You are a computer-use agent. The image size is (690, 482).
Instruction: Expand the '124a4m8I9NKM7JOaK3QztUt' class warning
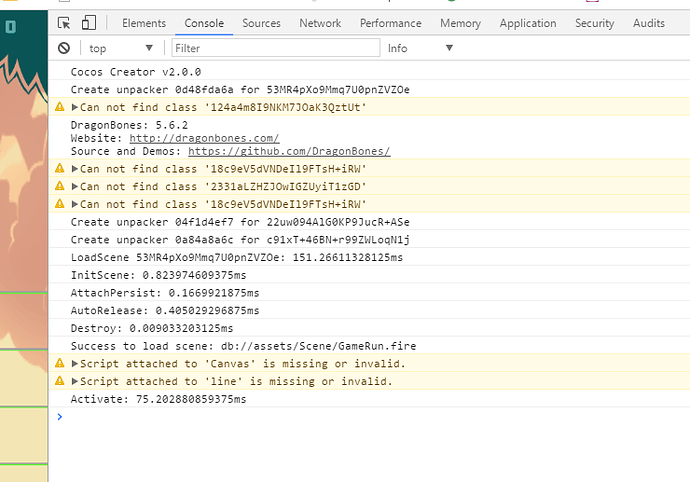(x=75, y=107)
